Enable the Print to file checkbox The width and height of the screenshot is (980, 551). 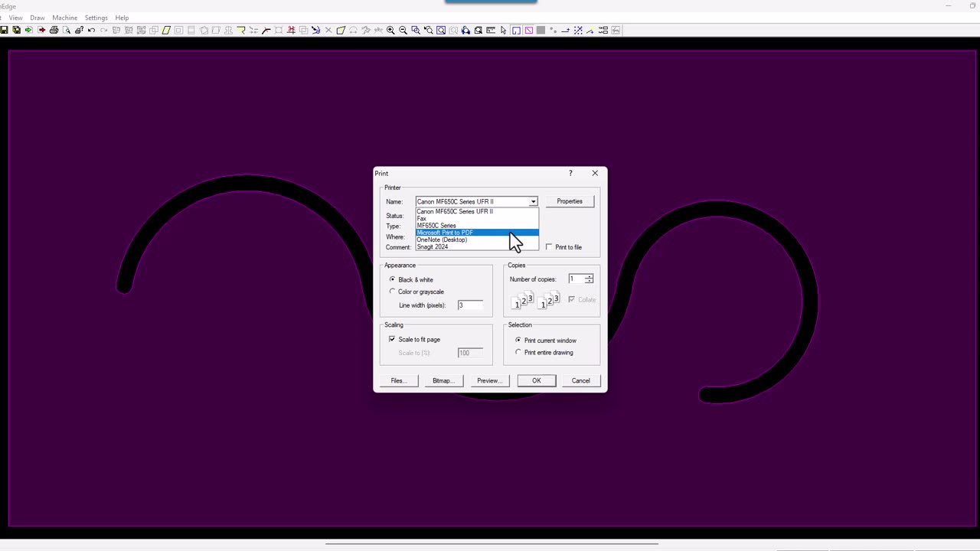(549, 247)
